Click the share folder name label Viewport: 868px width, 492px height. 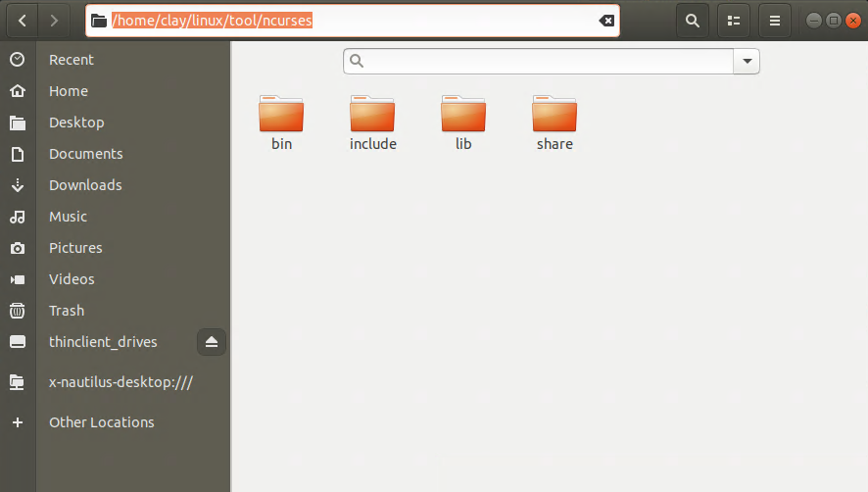[x=555, y=144]
